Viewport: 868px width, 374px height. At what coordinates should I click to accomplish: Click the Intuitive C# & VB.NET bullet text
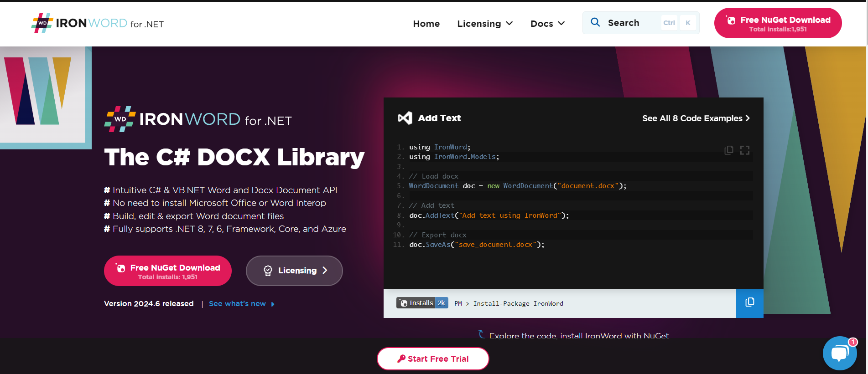[x=225, y=190]
